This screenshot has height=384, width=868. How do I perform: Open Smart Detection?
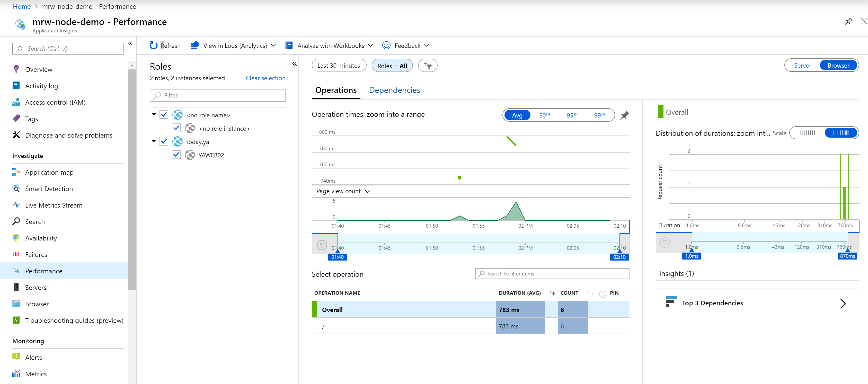tap(49, 189)
